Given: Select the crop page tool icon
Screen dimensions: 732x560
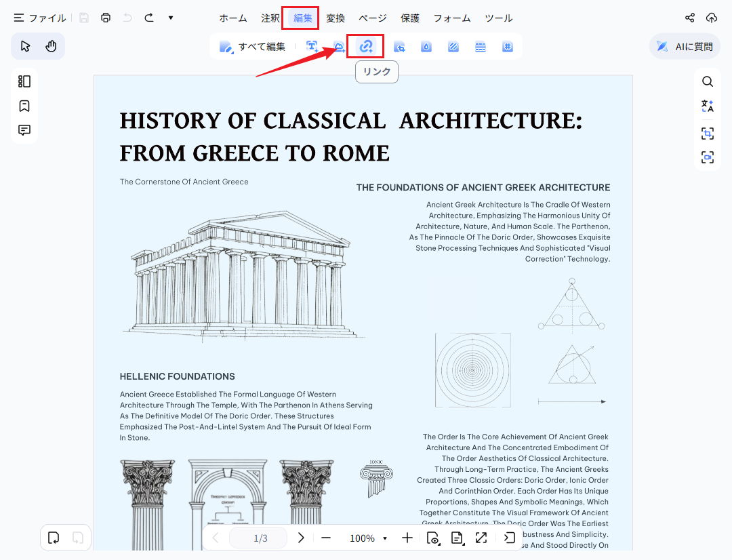Looking at the screenshot, I should pyautogui.click(x=399, y=46).
